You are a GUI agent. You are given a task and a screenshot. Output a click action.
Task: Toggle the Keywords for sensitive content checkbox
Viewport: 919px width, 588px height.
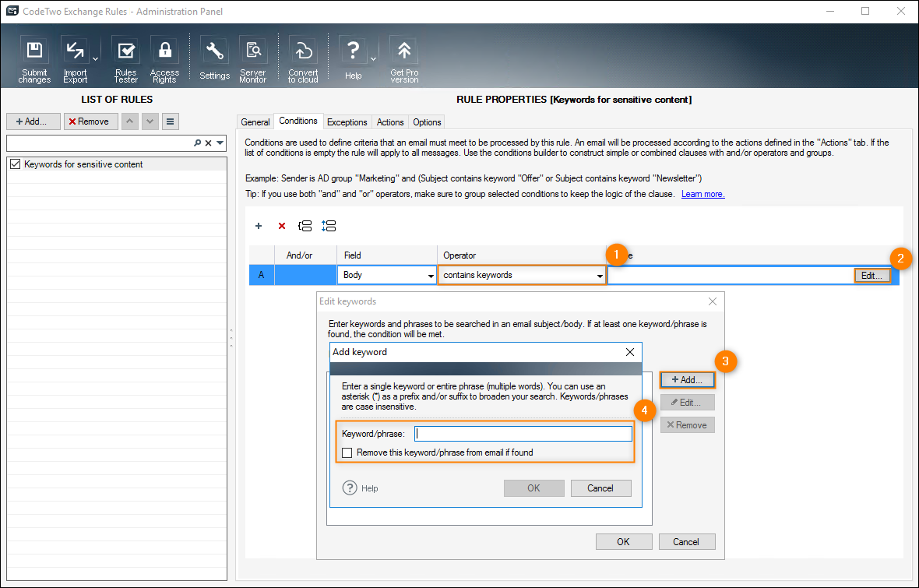pyautogui.click(x=16, y=164)
